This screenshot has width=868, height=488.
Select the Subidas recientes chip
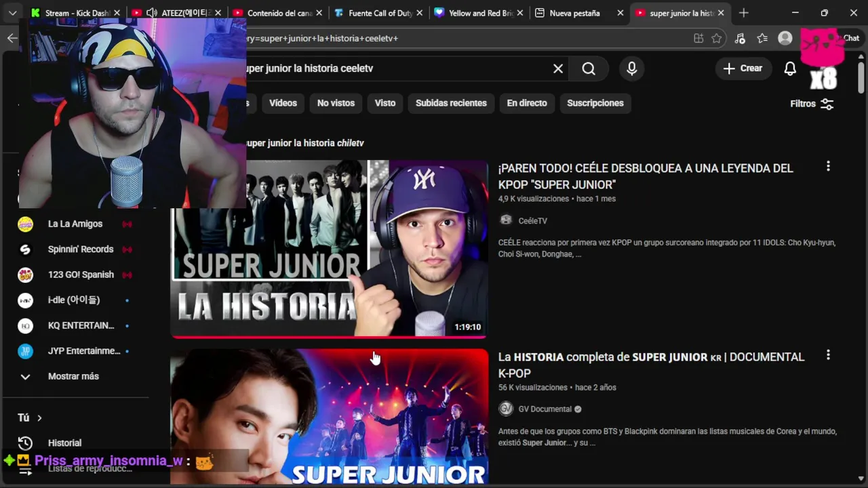coord(451,103)
